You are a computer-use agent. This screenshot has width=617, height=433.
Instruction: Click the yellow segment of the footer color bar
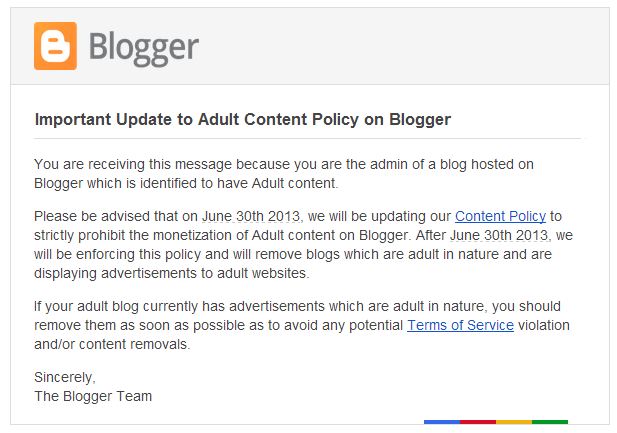point(514,422)
